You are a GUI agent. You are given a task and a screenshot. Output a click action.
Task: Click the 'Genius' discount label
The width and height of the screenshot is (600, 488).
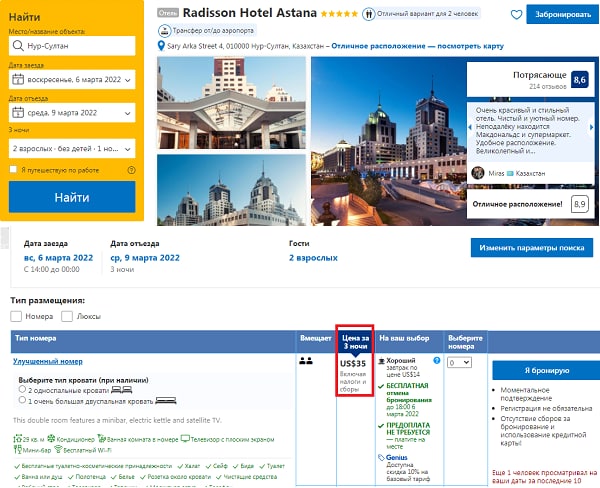click(397, 458)
